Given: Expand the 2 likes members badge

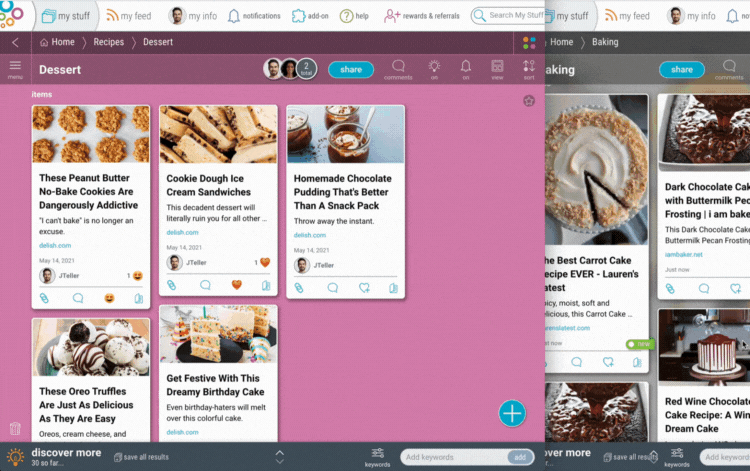Looking at the screenshot, I should tap(307, 68).
